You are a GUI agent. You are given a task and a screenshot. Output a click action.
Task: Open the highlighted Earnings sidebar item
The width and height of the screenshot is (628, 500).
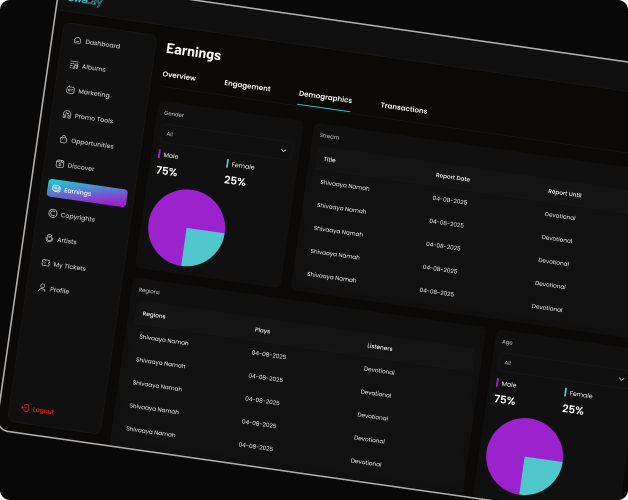pyautogui.click(x=87, y=191)
